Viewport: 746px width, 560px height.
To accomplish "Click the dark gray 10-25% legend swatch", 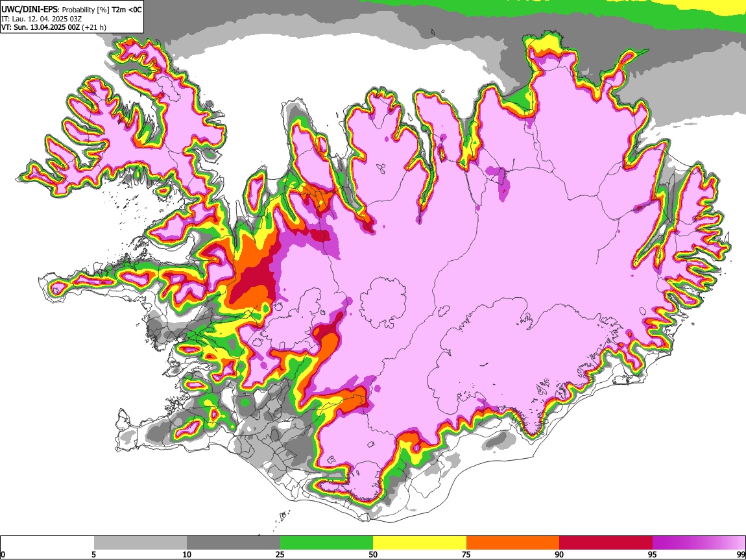I will click(234, 542).
